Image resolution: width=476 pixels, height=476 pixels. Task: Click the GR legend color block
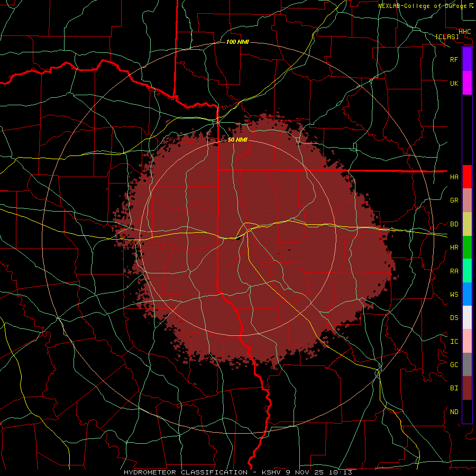click(x=467, y=200)
